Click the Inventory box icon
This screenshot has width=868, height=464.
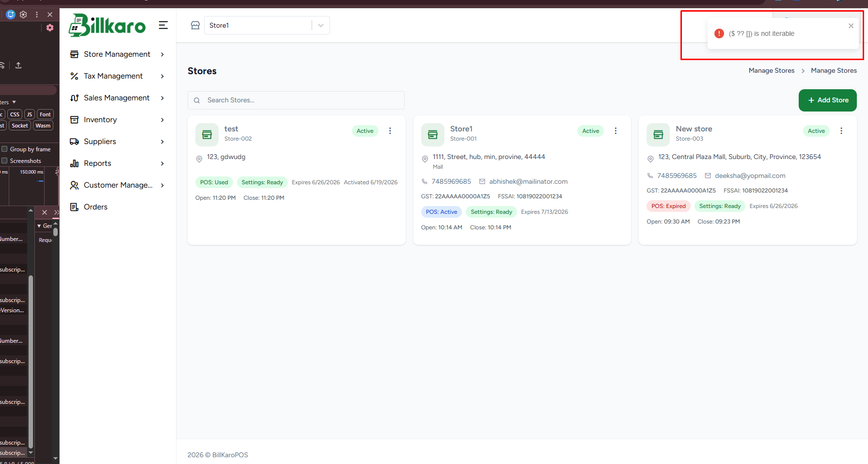[x=74, y=120]
